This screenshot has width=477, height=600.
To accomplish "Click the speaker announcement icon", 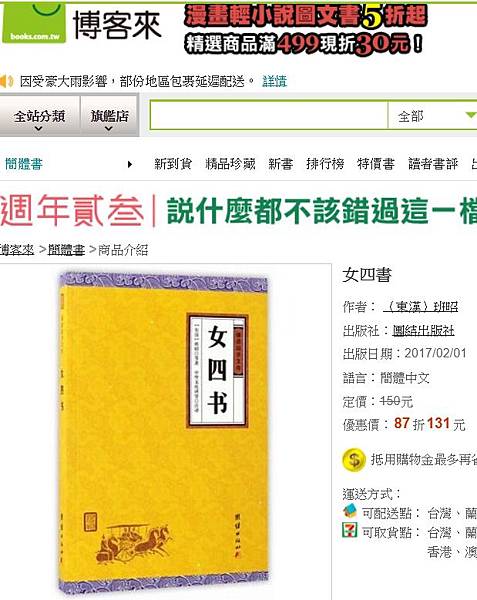I will tap(6, 81).
